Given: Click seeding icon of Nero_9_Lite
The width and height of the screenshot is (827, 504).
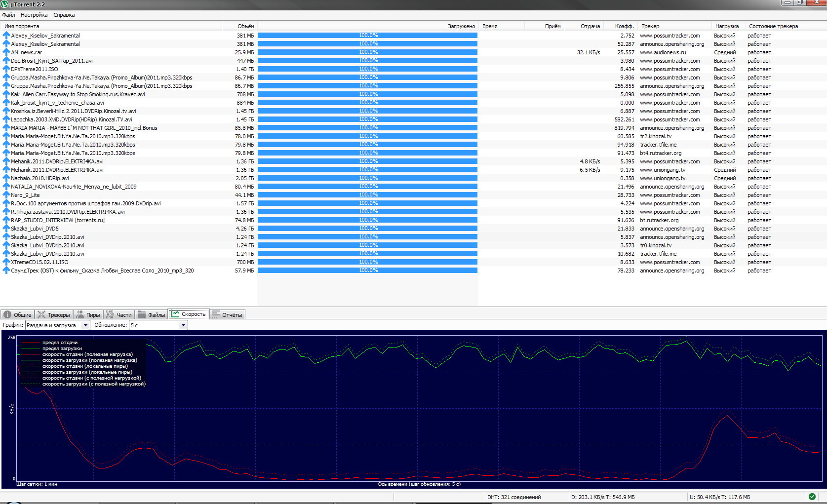Looking at the screenshot, I should click(6, 195).
